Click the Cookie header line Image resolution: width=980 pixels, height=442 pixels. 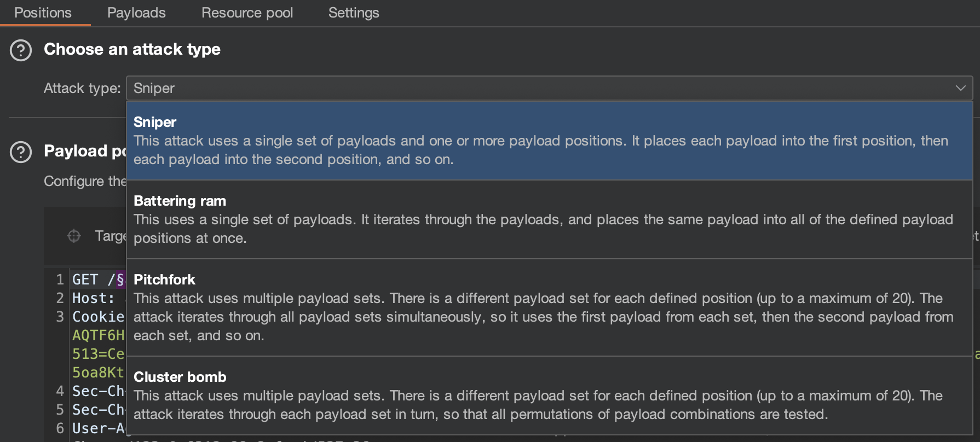pyautogui.click(x=98, y=317)
